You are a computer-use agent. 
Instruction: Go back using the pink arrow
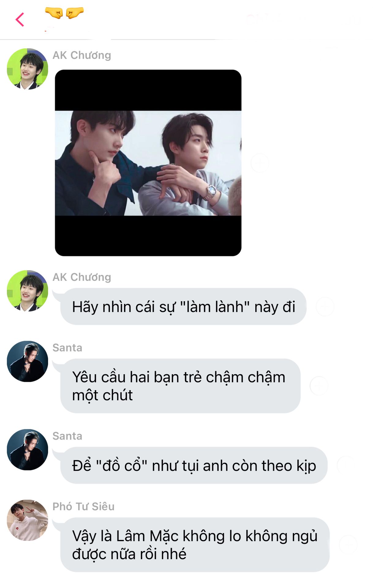[x=20, y=20]
